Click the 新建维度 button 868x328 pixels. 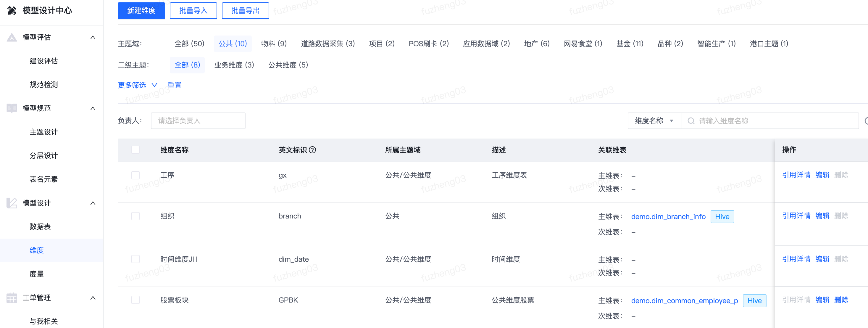(x=141, y=10)
